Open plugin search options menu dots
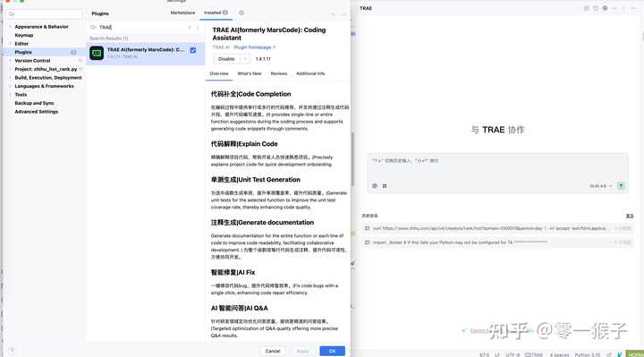 click(x=198, y=27)
